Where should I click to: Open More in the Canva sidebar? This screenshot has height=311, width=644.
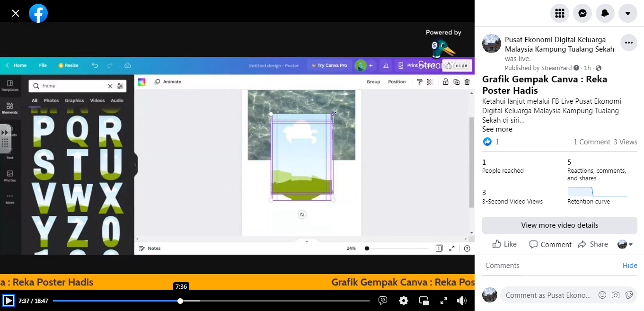(10, 199)
